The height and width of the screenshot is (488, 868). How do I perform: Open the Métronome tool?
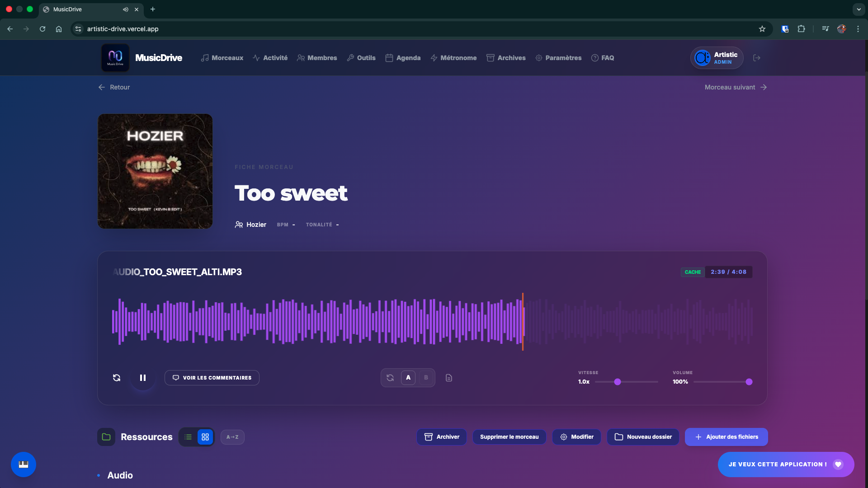453,58
